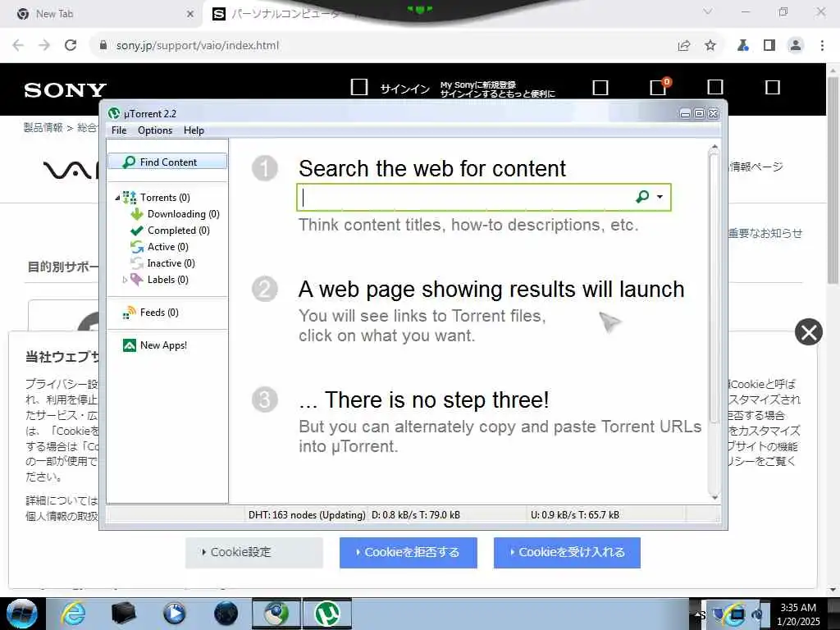
Task: Open the Chrome extension flask icon
Action: [742, 46]
